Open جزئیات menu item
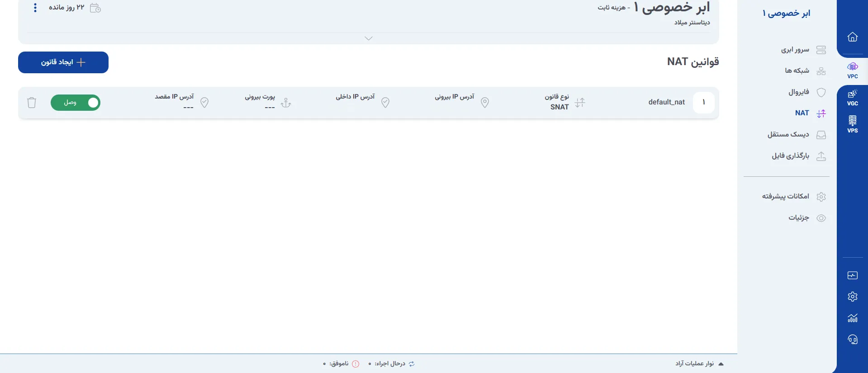The height and width of the screenshot is (373, 868). click(x=807, y=218)
